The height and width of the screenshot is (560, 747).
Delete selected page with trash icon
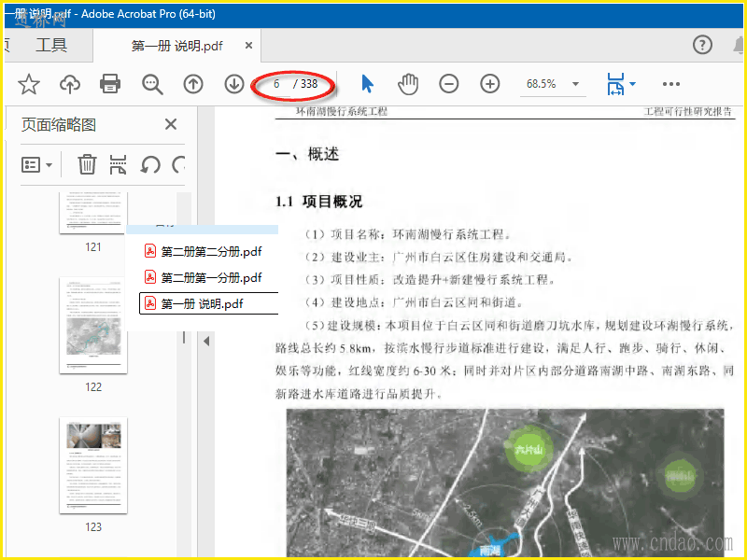coord(87,164)
